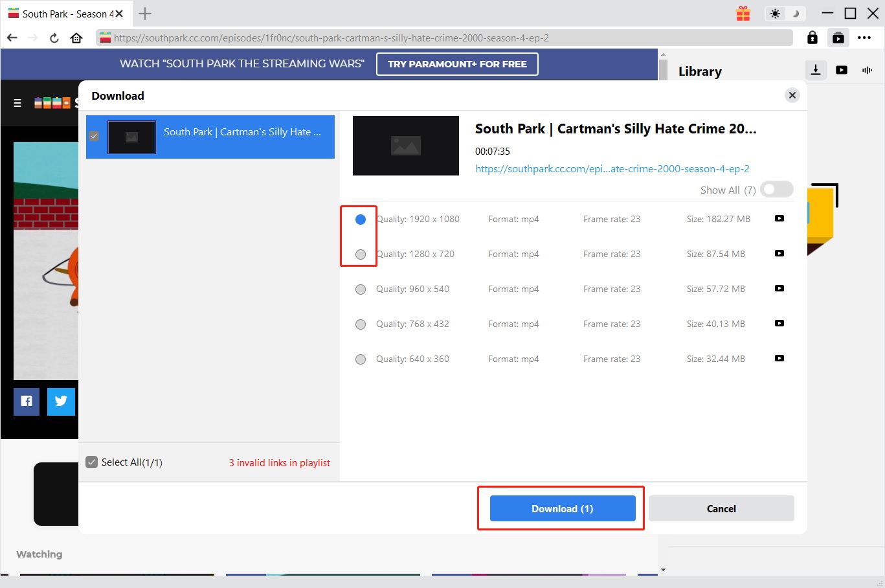Click the Size: 57.72 MB value
The height and width of the screenshot is (588, 885).
(716, 289)
